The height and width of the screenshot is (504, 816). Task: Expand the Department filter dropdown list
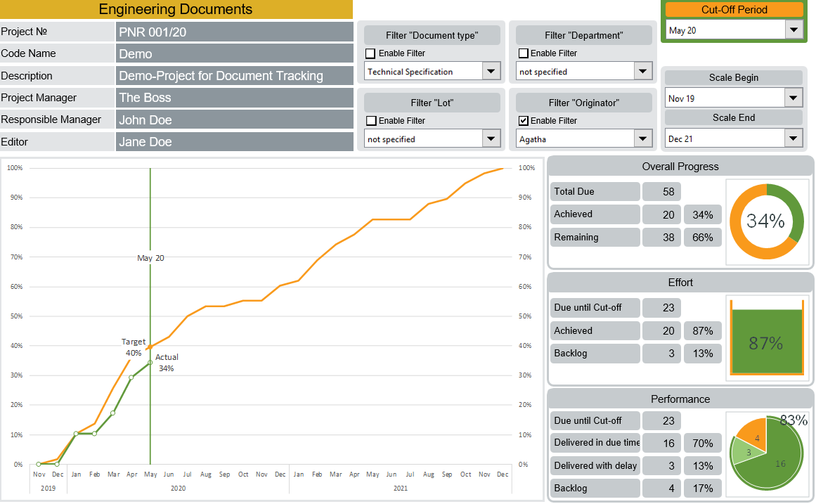tap(642, 71)
